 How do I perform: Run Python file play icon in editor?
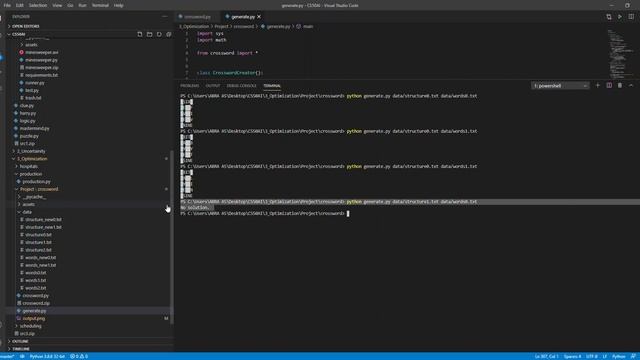point(620,17)
